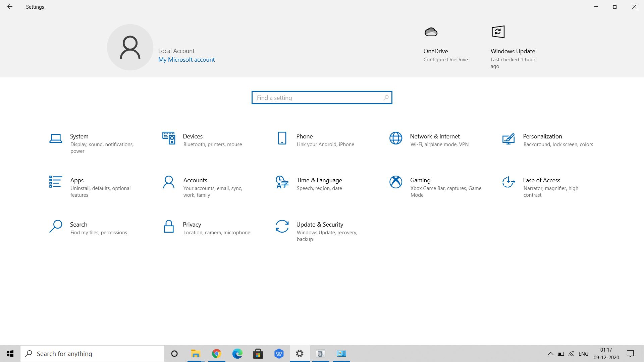Click in the Find a setting box
644x362 pixels.
pyautogui.click(x=319, y=98)
